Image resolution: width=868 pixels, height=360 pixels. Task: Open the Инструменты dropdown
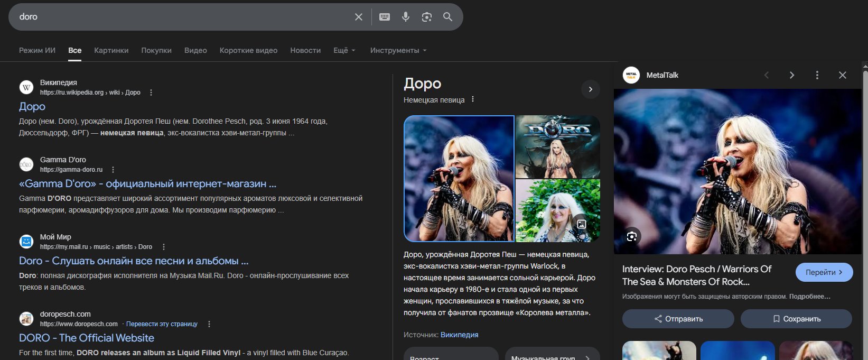(x=398, y=50)
